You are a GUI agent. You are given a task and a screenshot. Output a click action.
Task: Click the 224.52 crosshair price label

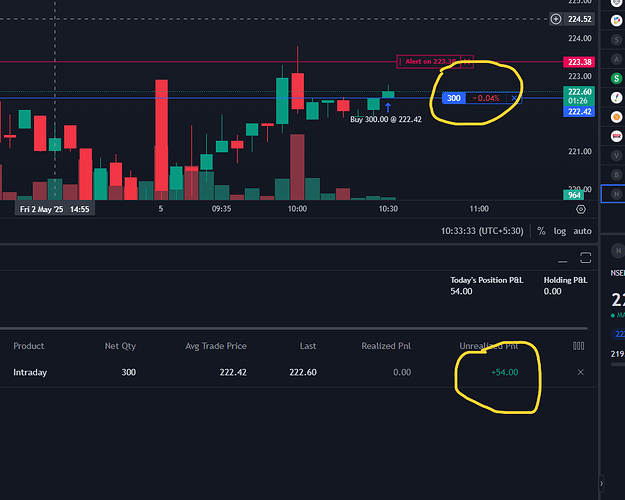coord(579,19)
